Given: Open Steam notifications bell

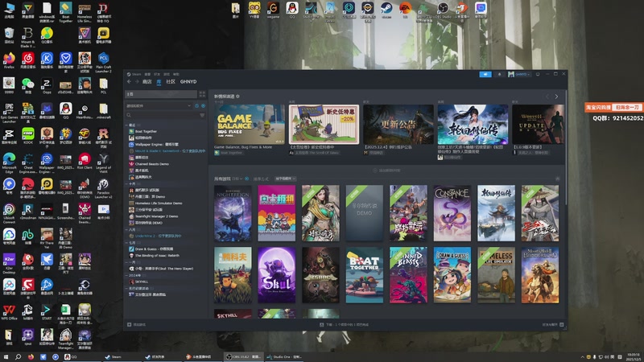Looking at the screenshot, I should tap(499, 74).
